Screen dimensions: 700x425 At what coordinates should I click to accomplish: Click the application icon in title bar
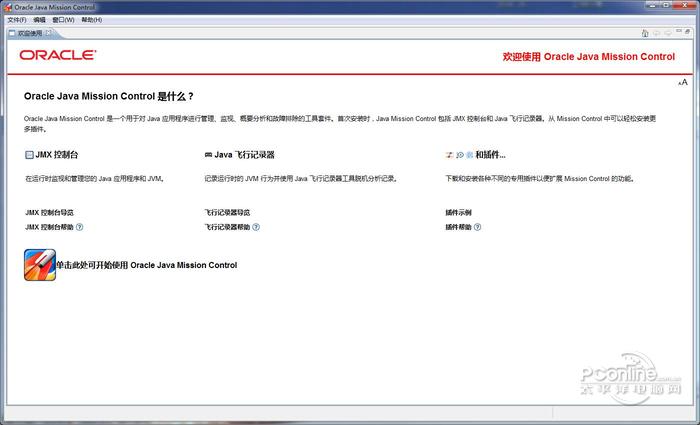tap(8, 7)
